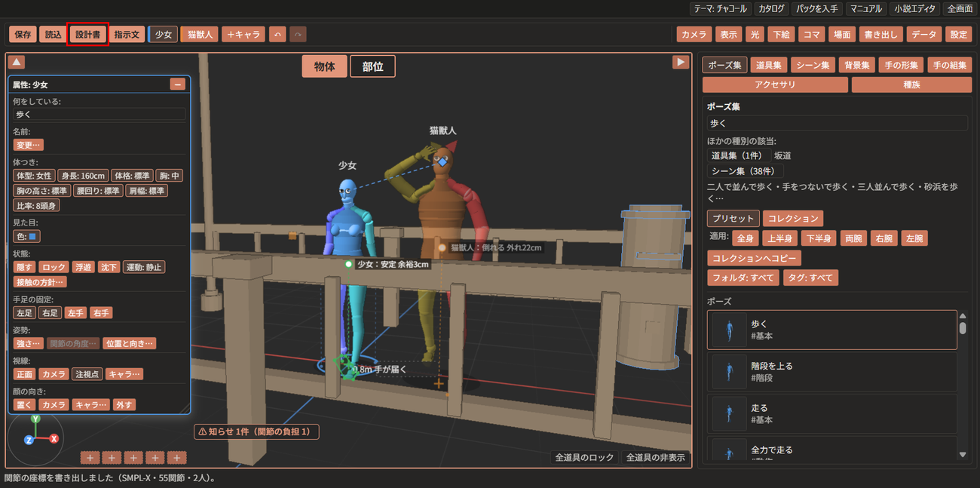Open the タグ: すべて filter
Viewport: 980px width, 488px height.
click(810, 278)
